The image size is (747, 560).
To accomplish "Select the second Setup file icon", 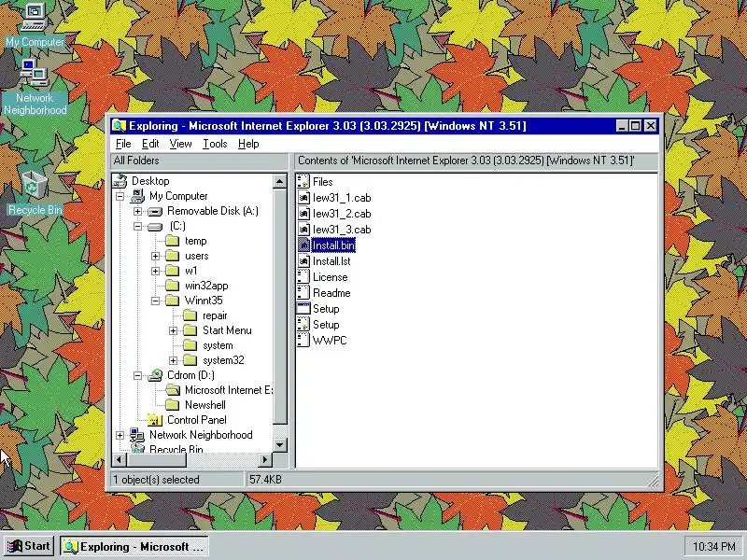I will click(x=303, y=325).
